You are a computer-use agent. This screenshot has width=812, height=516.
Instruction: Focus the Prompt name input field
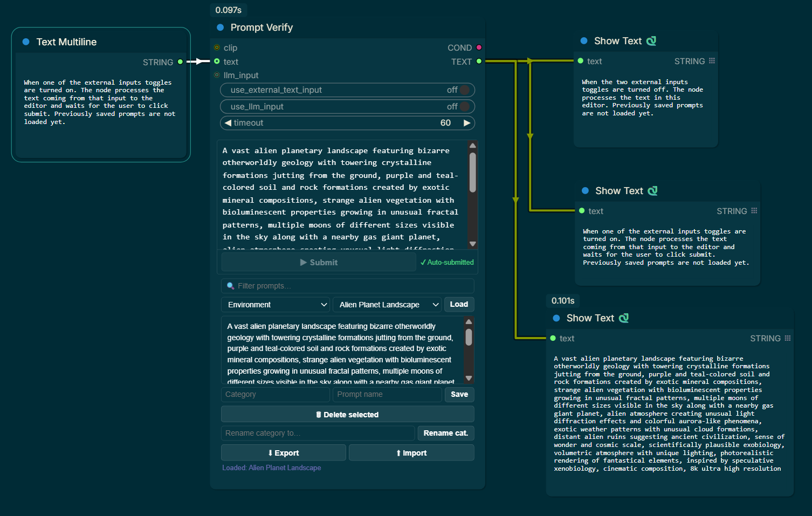pyautogui.click(x=387, y=394)
